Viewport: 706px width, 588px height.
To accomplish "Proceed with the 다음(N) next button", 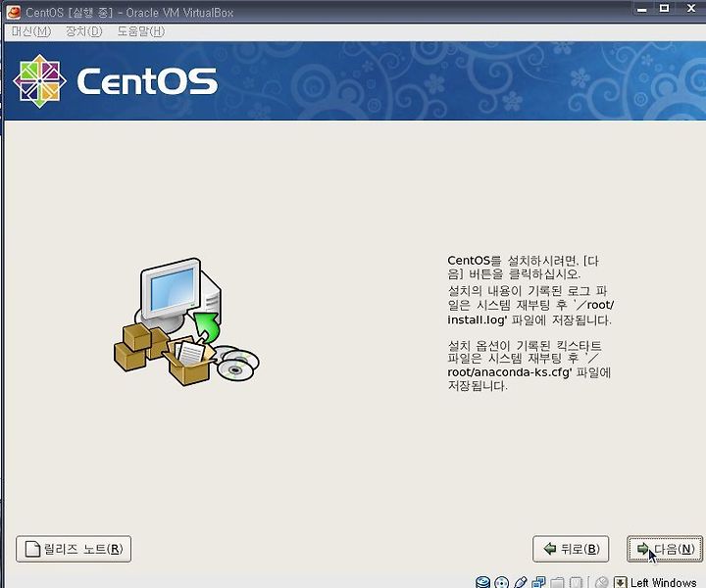I will click(665, 549).
